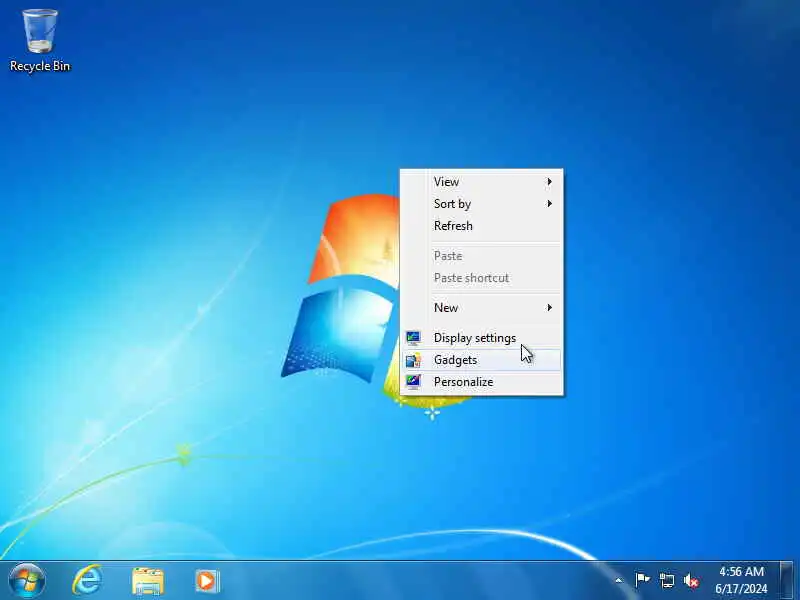Click the Sort by submenu arrow
The width and height of the screenshot is (800, 600).
click(549, 204)
